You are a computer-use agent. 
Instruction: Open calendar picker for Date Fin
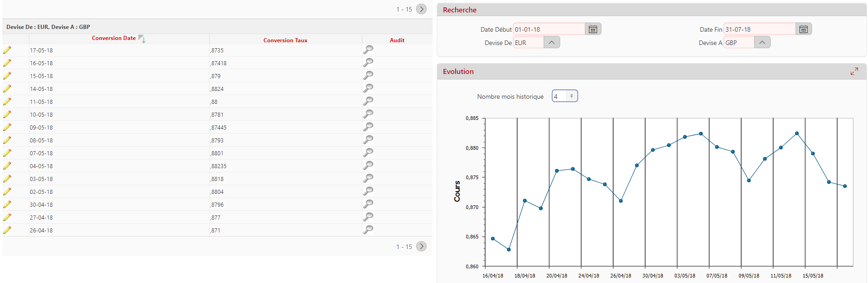point(803,29)
